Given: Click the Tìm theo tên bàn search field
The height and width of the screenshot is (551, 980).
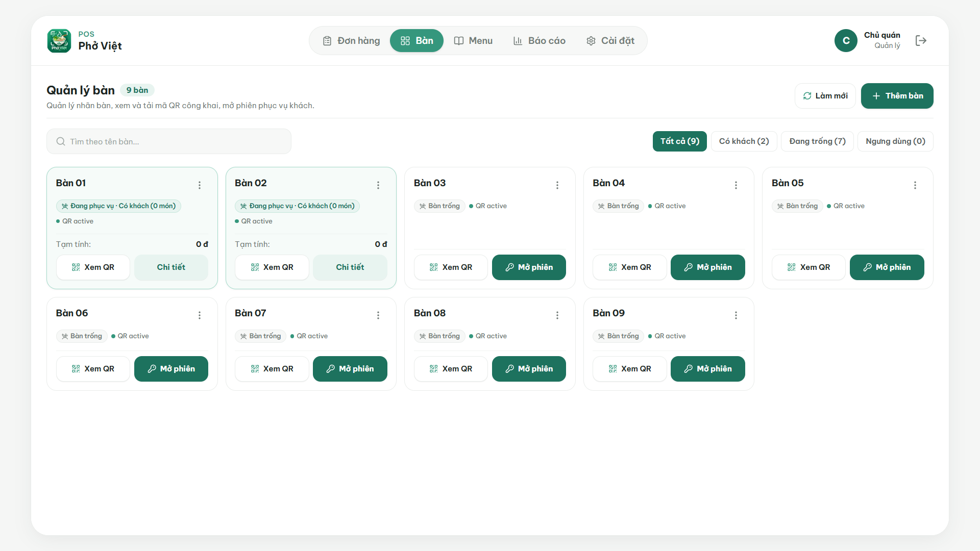Looking at the screenshot, I should point(169,141).
